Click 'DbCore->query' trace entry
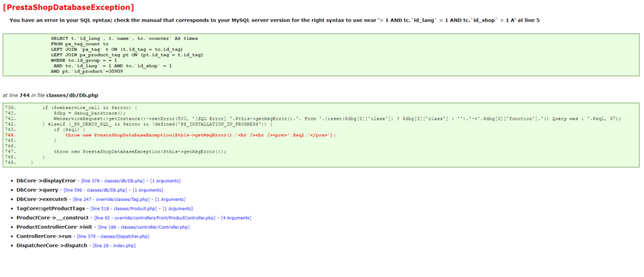 [37, 190]
